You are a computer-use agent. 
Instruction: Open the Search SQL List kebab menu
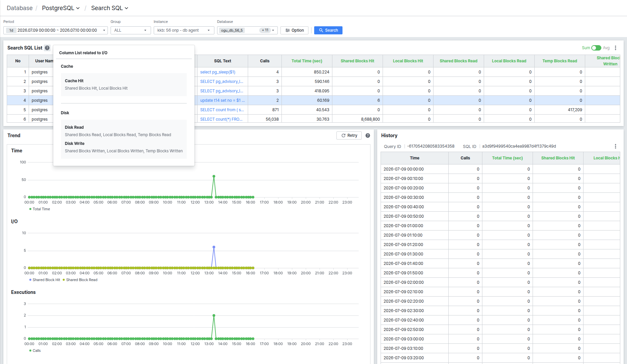pos(615,48)
